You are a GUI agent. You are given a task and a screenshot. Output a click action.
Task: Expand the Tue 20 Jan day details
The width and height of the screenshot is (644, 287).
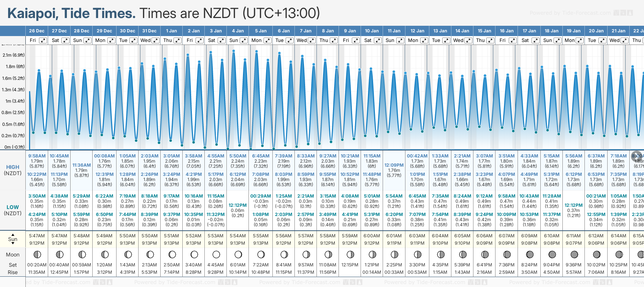click(602, 40)
